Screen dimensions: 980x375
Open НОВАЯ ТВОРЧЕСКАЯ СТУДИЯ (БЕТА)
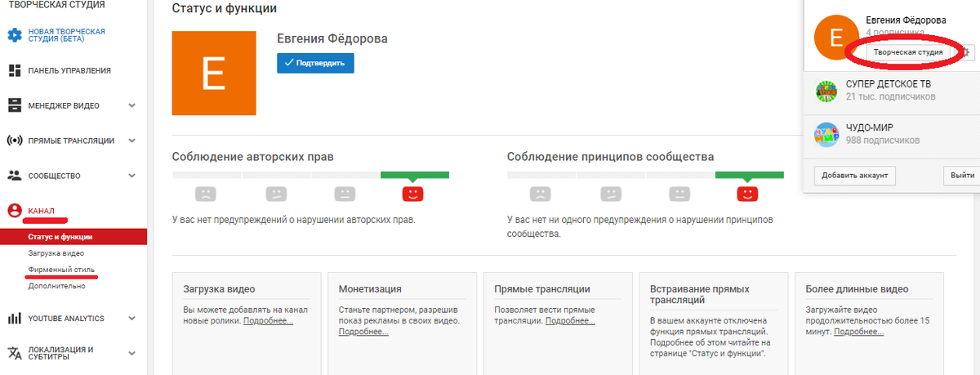coord(67,35)
